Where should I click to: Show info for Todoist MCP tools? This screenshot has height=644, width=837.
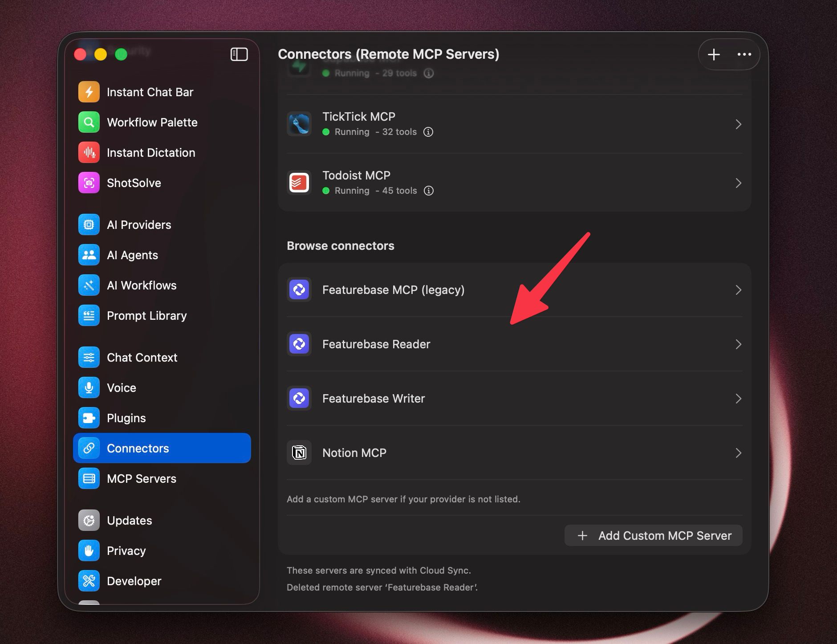click(429, 191)
